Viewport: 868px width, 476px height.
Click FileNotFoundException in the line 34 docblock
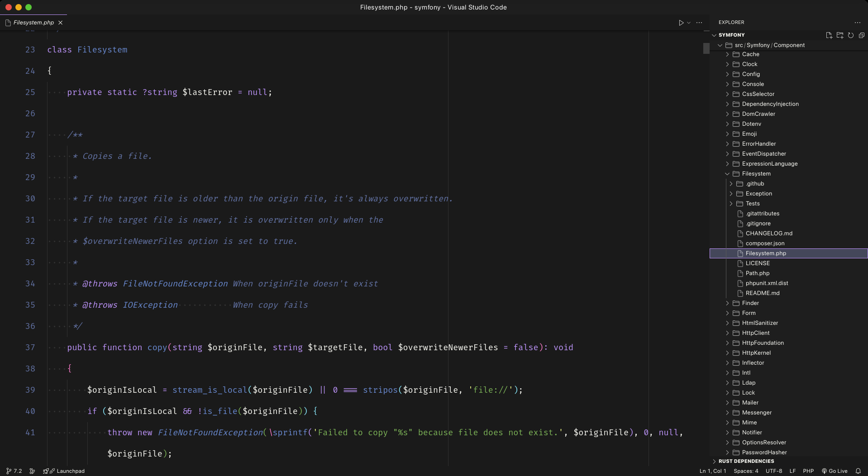[x=176, y=284]
